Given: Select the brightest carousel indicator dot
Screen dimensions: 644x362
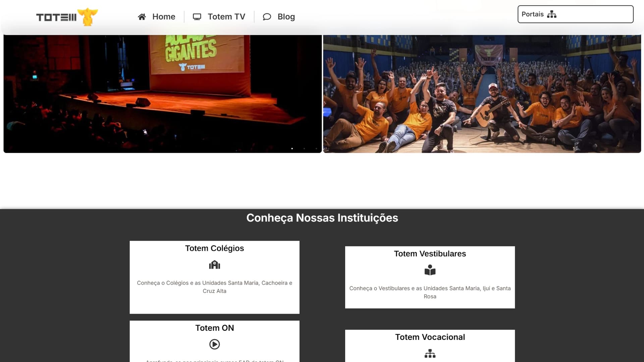Looking at the screenshot, I should pos(292,148).
